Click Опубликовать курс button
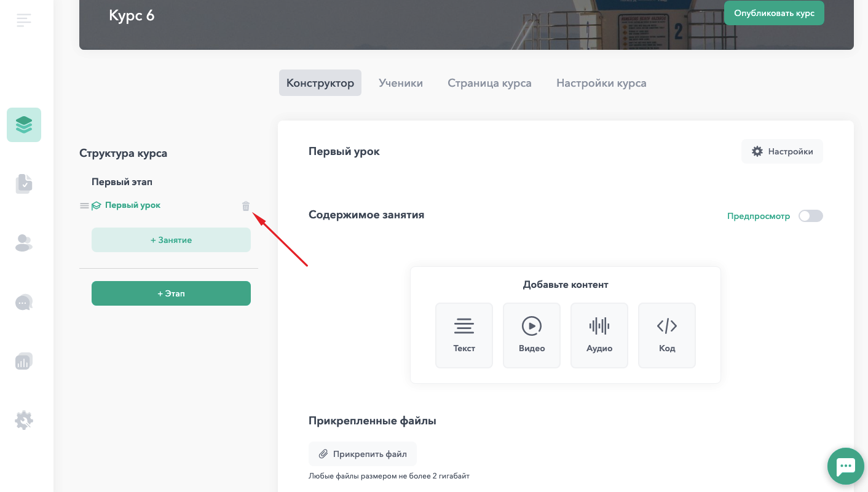 774,13
